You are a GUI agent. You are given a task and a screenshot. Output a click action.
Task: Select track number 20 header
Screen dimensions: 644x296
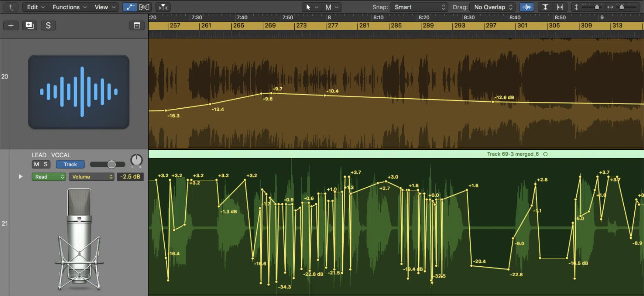(4, 77)
